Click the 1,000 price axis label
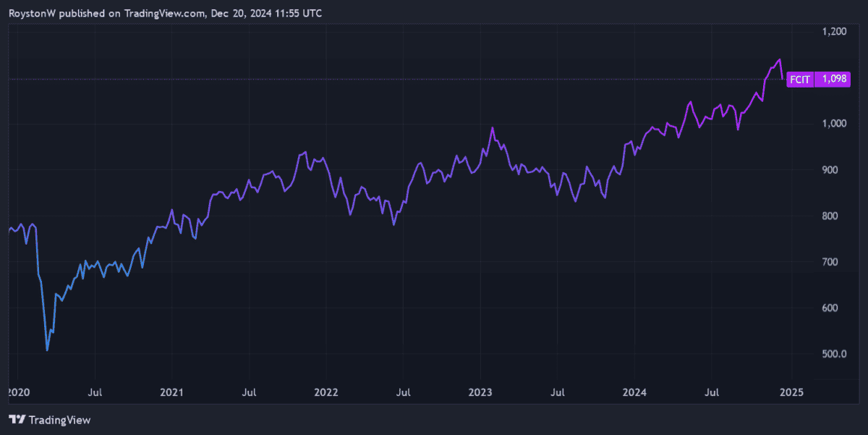The width and height of the screenshot is (868, 435). point(834,124)
